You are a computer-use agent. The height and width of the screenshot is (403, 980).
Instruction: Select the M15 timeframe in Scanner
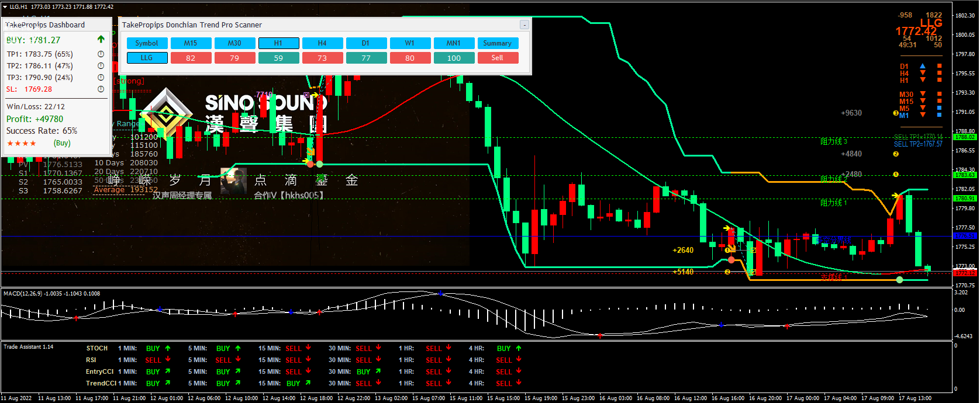[x=191, y=43]
